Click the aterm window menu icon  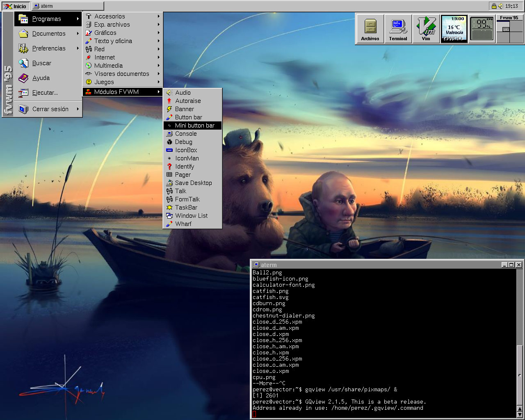click(x=256, y=265)
